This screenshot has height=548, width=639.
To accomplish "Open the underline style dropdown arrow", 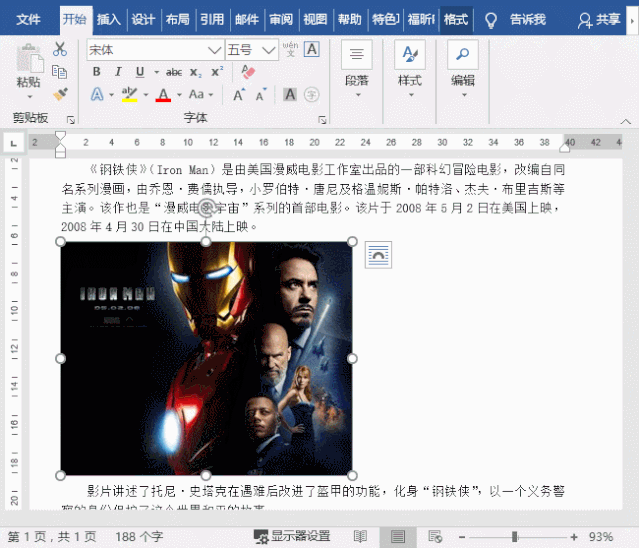I will [x=156, y=73].
